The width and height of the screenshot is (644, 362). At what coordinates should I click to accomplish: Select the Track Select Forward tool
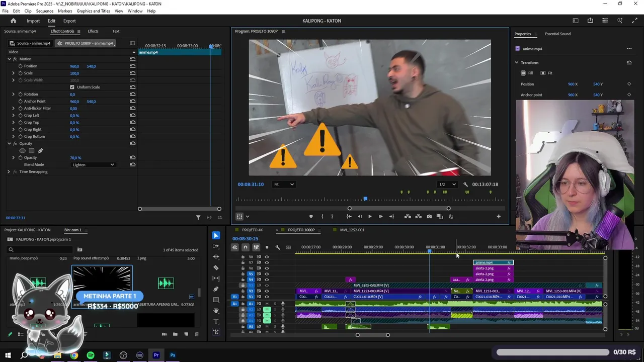tap(216, 246)
